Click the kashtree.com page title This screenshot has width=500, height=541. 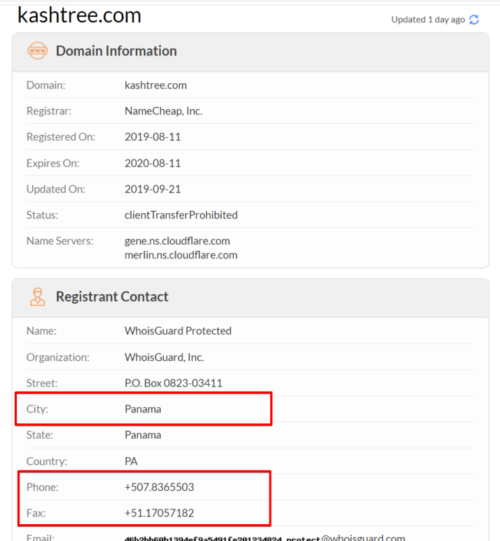click(x=79, y=16)
